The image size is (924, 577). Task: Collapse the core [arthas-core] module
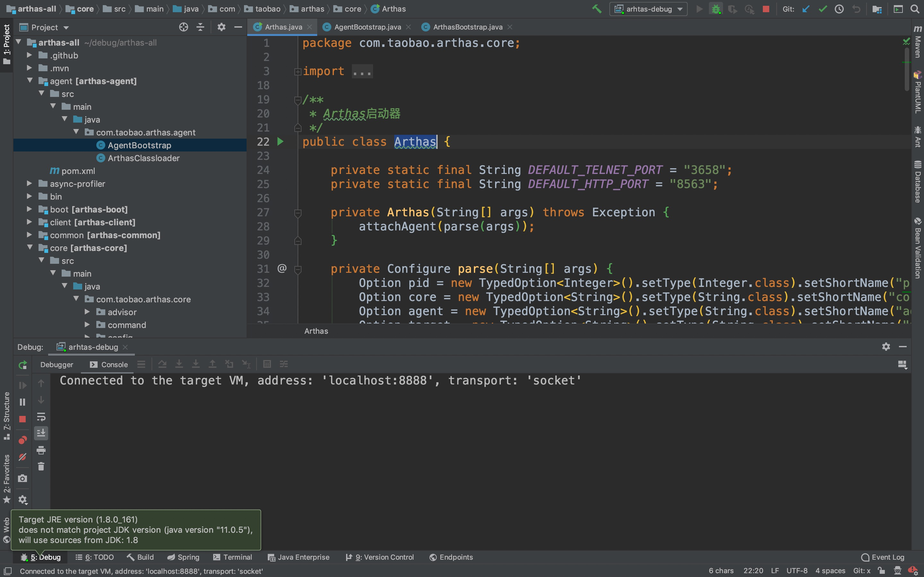[30, 248]
